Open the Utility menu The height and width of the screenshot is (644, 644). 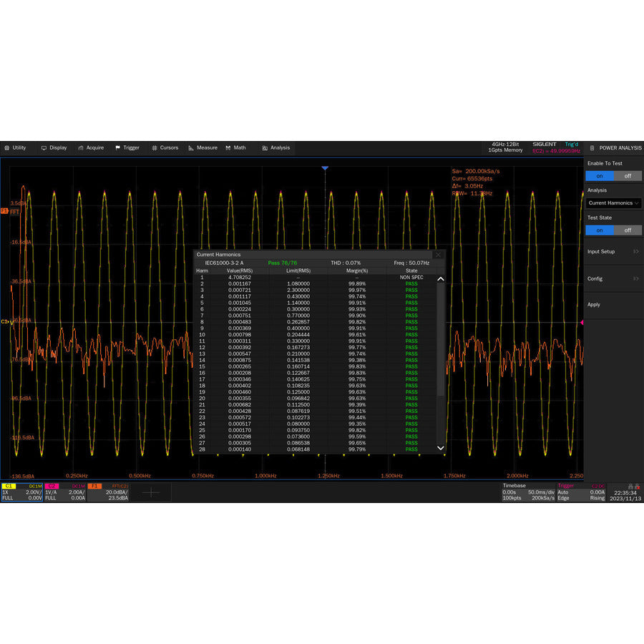click(17, 148)
